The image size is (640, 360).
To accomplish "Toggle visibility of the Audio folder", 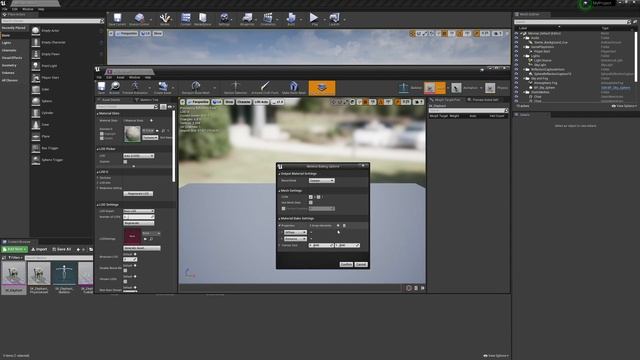I will (x=516, y=38).
